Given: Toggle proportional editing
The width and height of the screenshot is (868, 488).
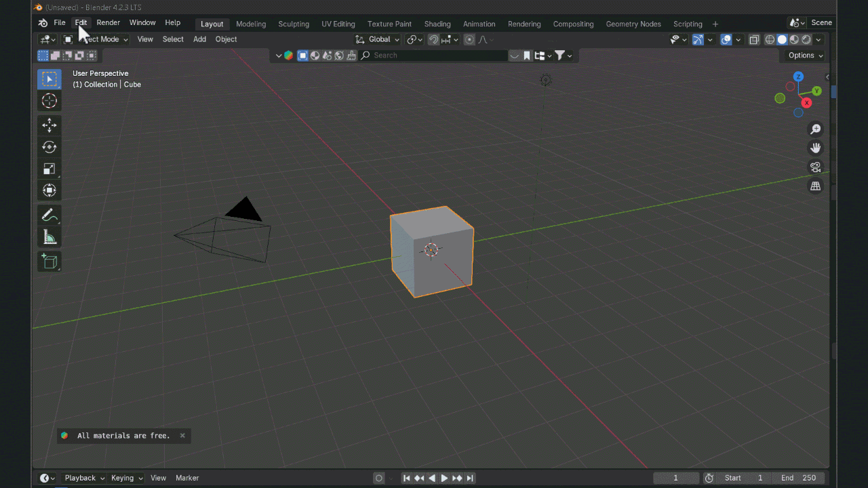Looking at the screenshot, I should pos(469,39).
